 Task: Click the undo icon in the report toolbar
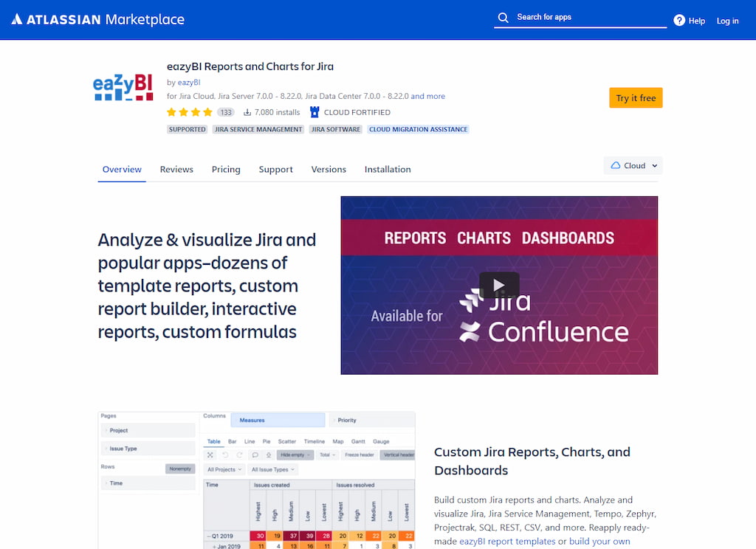[x=225, y=455]
